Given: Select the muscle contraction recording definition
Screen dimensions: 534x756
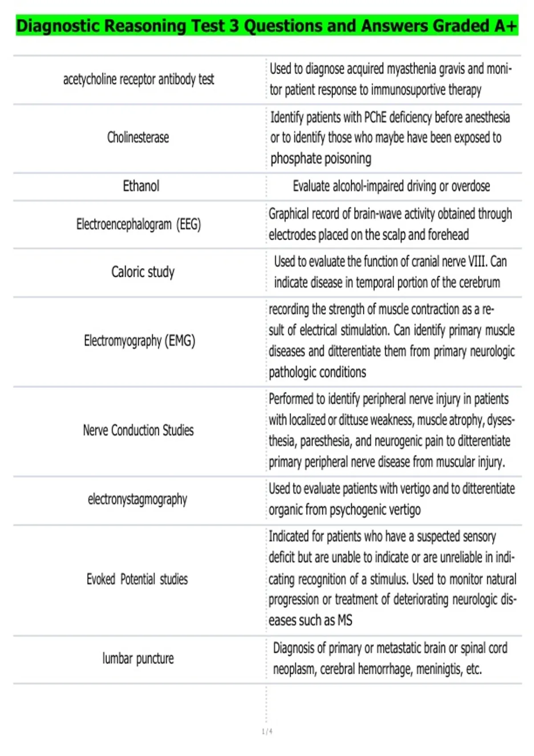Looking at the screenshot, I should (x=392, y=341).
